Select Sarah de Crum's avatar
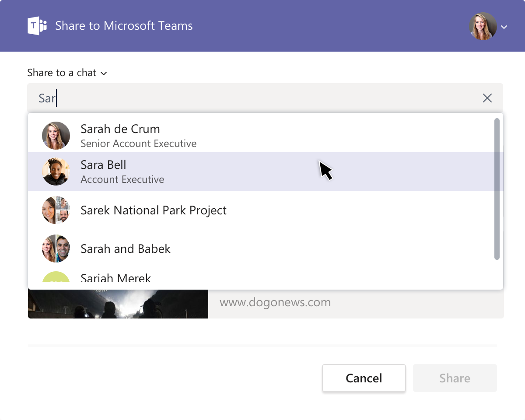The width and height of the screenshot is (525, 420). tap(56, 136)
